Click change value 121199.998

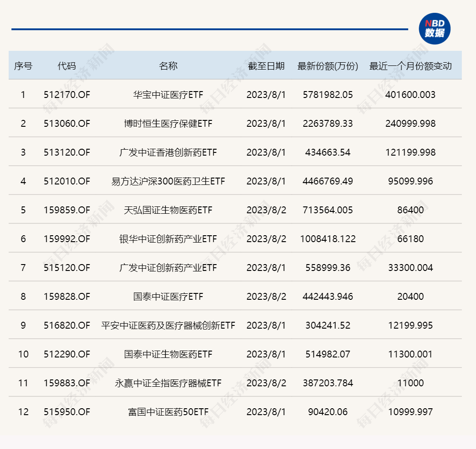411,152
